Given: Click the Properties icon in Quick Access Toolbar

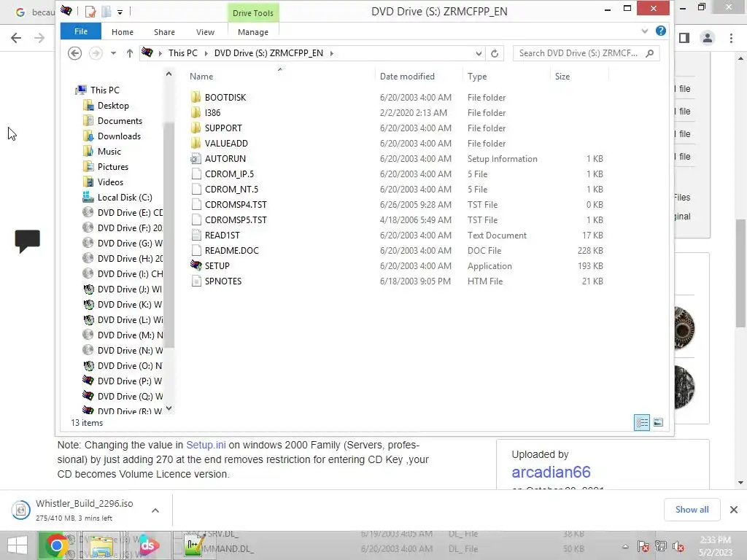Looking at the screenshot, I should click(90, 12).
